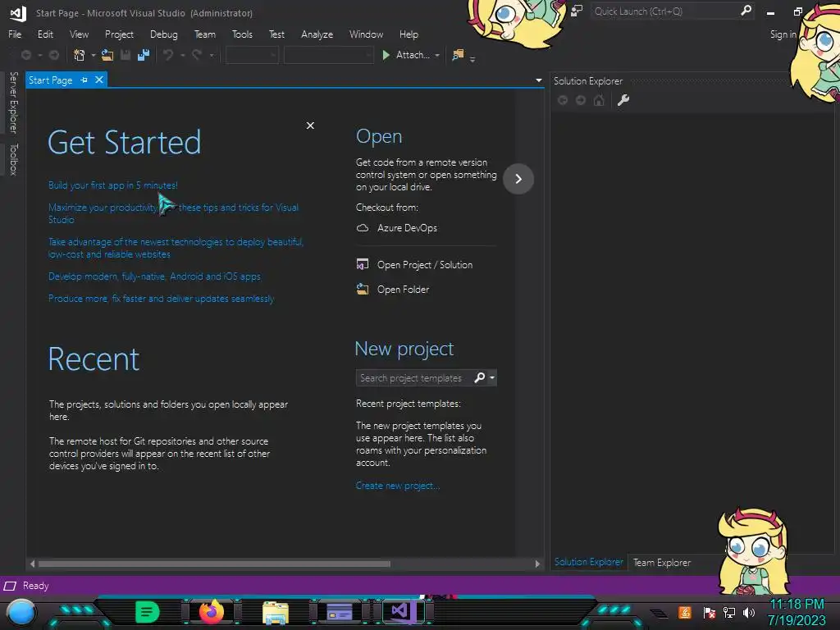The height and width of the screenshot is (630, 840).
Task: Pin the Start Page tab
Action: pos(84,80)
